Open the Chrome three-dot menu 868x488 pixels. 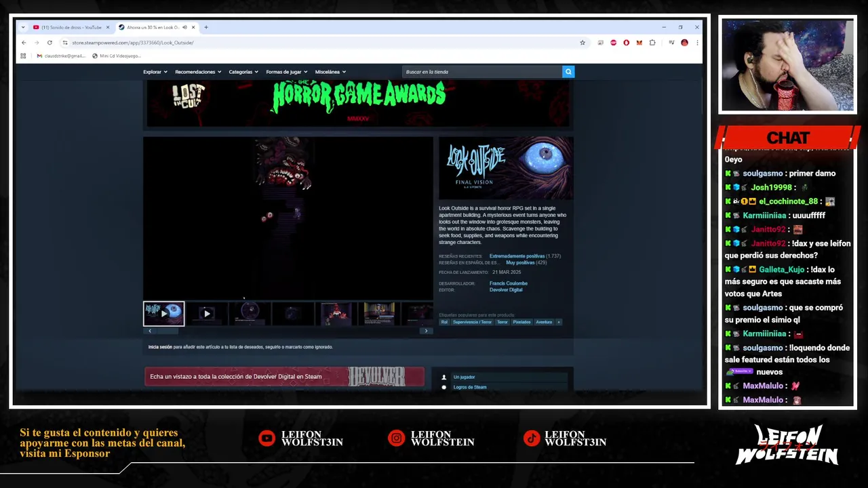pyautogui.click(x=697, y=43)
